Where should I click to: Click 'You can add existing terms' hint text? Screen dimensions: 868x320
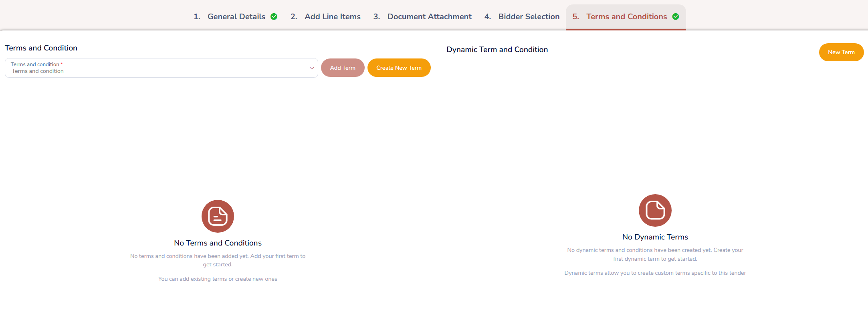(218, 279)
